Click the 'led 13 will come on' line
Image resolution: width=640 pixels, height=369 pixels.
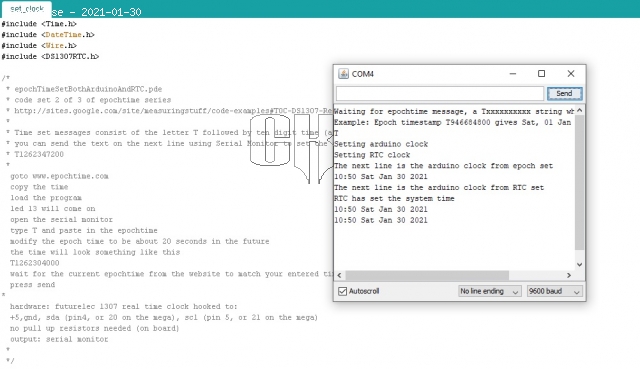(x=53, y=209)
